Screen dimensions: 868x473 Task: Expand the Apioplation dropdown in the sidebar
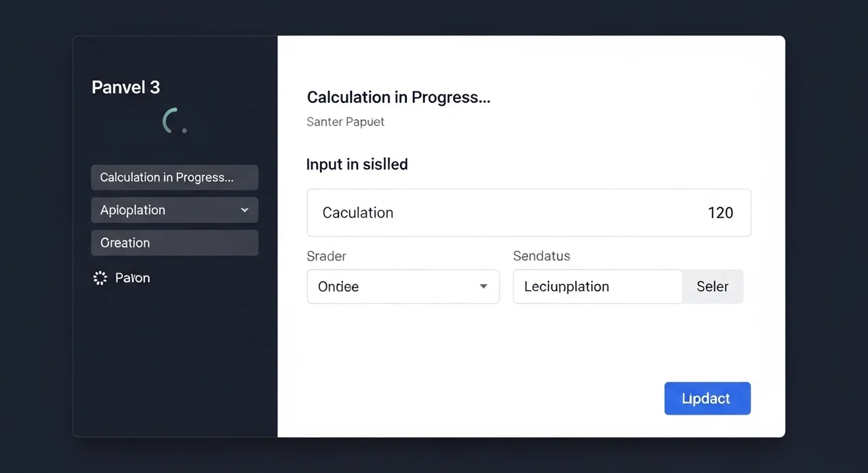click(174, 210)
